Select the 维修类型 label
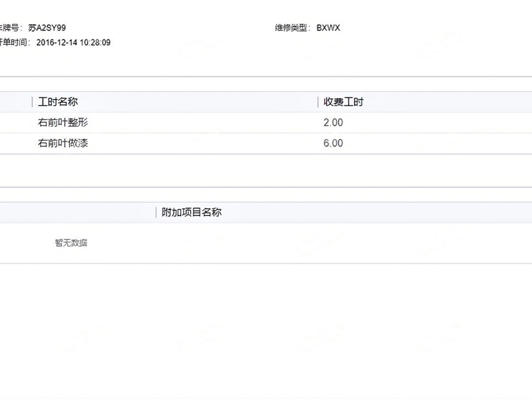 (292, 28)
